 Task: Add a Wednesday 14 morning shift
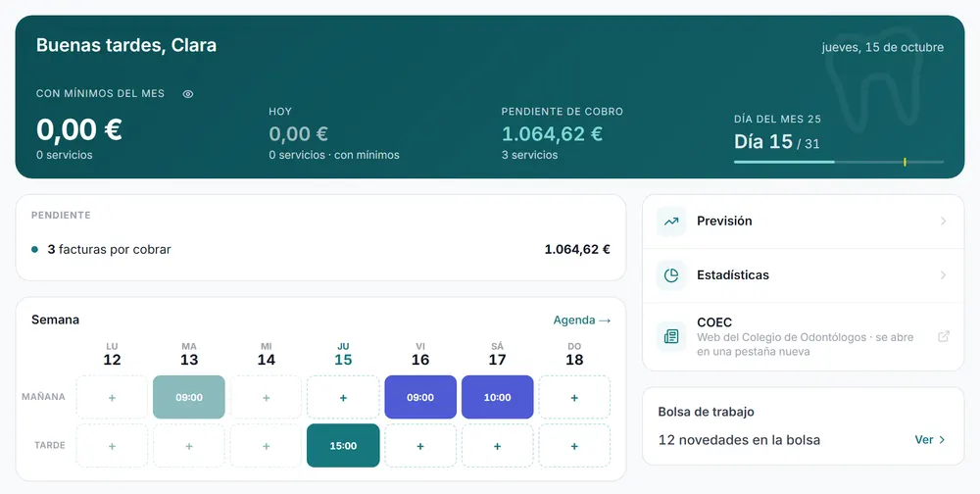click(x=267, y=397)
